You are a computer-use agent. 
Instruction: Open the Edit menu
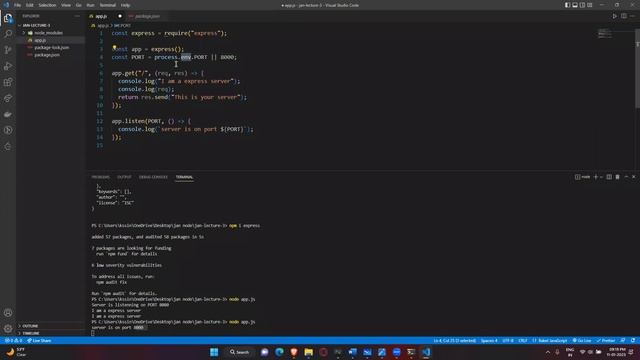[29, 5]
